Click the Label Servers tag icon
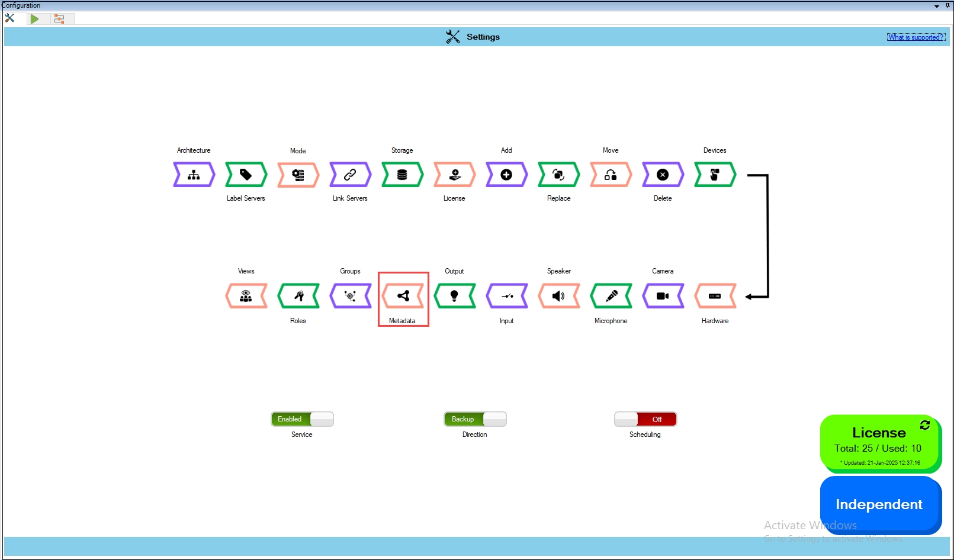This screenshot has height=560, width=954. pyautogui.click(x=246, y=175)
